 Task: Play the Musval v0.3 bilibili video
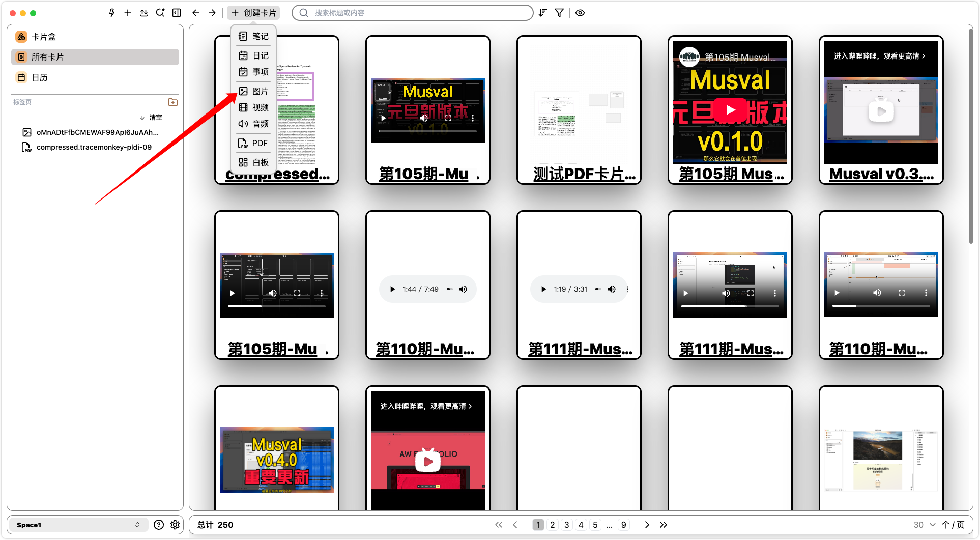click(x=881, y=111)
